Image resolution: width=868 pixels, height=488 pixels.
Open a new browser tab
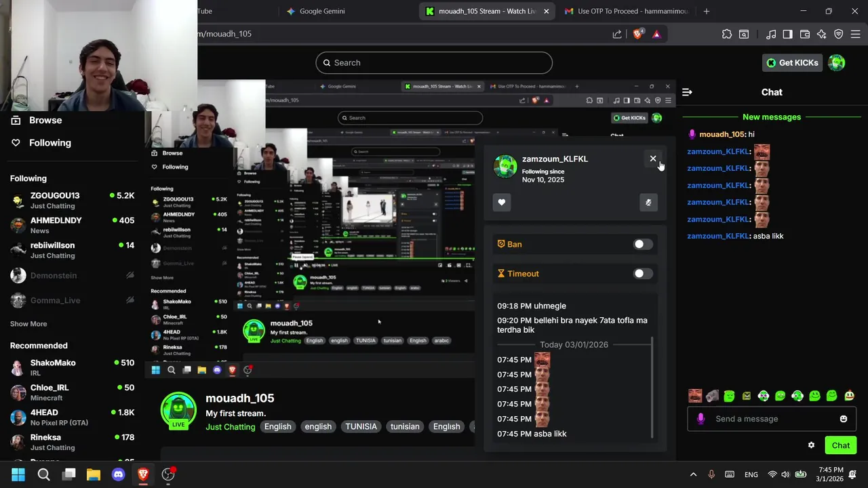pyautogui.click(x=707, y=11)
